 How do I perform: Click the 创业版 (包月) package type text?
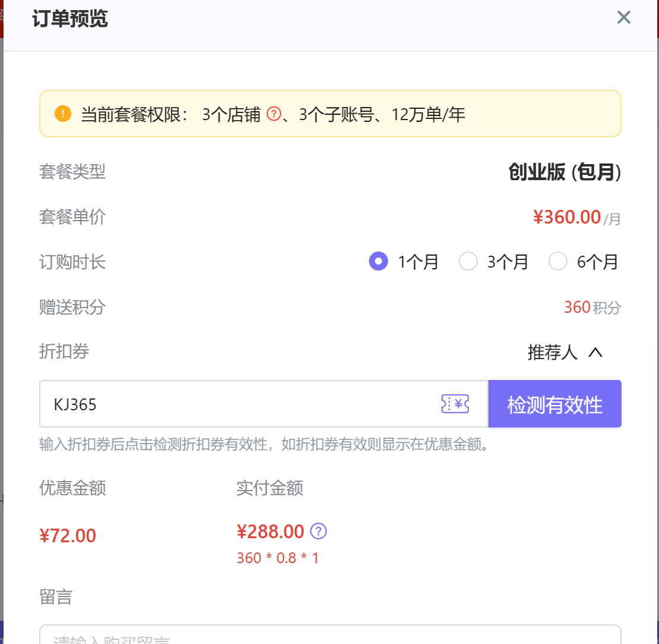coord(565,172)
